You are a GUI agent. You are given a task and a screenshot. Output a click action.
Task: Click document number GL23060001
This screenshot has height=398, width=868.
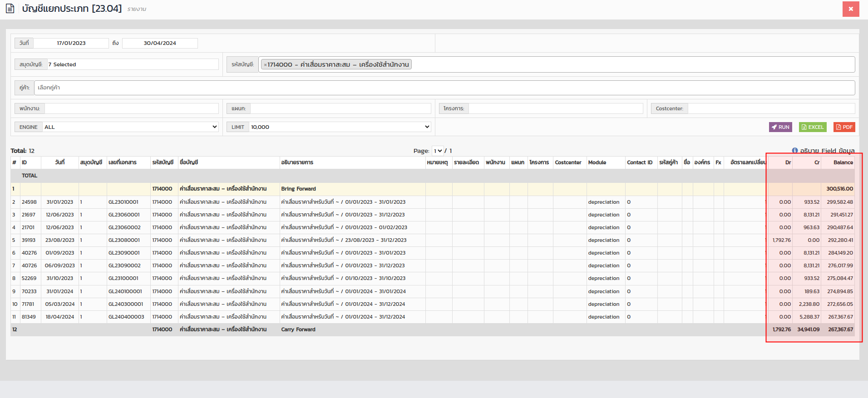click(124, 215)
